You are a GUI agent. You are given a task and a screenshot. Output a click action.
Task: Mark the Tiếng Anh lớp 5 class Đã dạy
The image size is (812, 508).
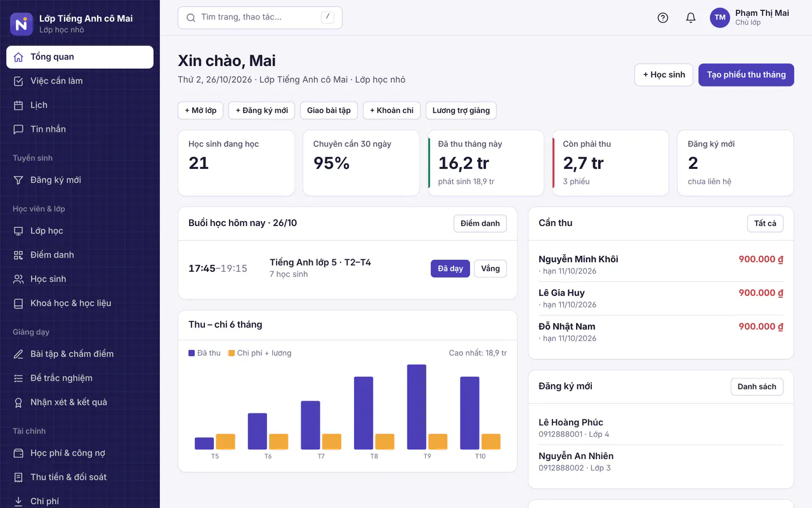tap(450, 269)
